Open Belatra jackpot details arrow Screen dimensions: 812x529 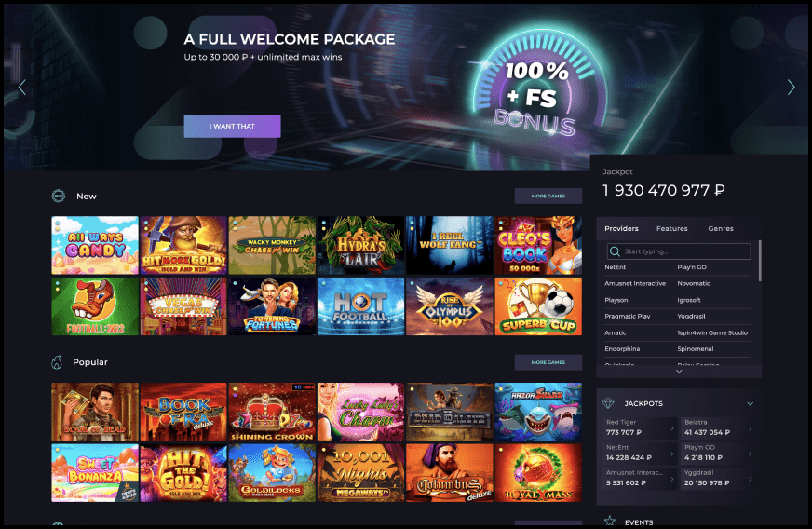point(751,428)
